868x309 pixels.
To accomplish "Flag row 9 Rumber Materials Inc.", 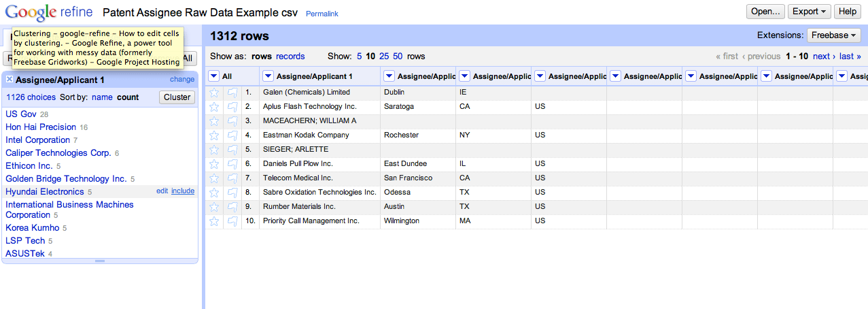I will (x=232, y=207).
